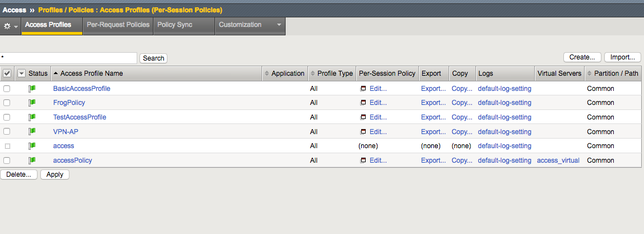Click the Create... button
644x234 pixels.
[x=582, y=57]
